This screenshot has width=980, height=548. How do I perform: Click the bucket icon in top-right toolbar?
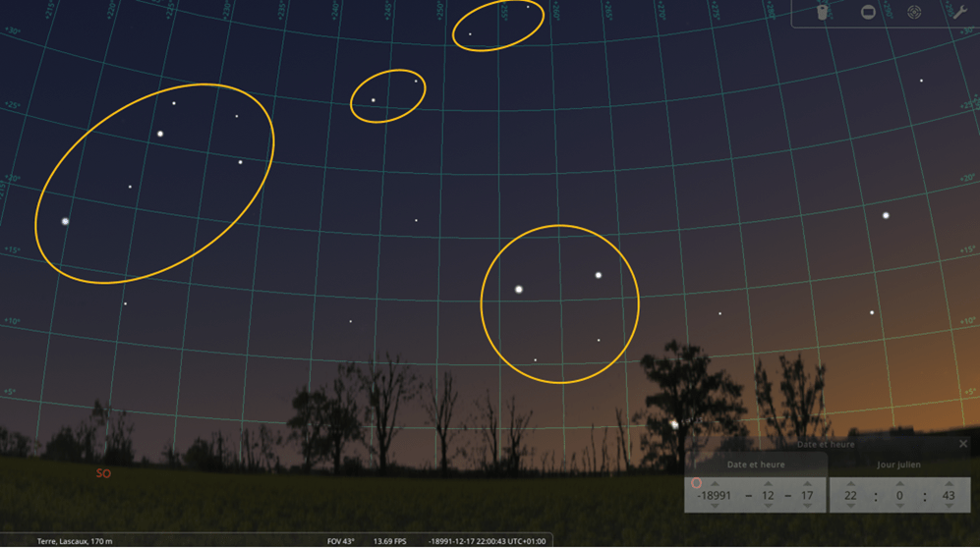[823, 13]
